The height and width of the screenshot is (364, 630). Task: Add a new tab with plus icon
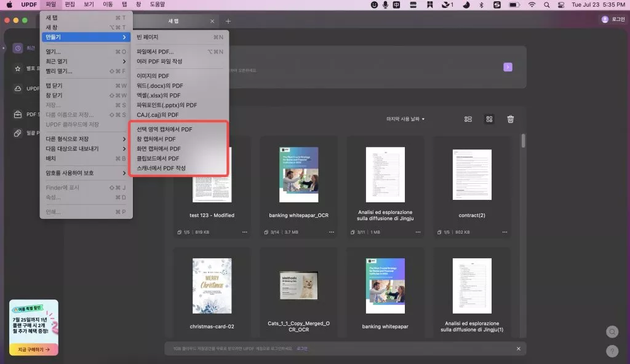(x=228, y=22)
